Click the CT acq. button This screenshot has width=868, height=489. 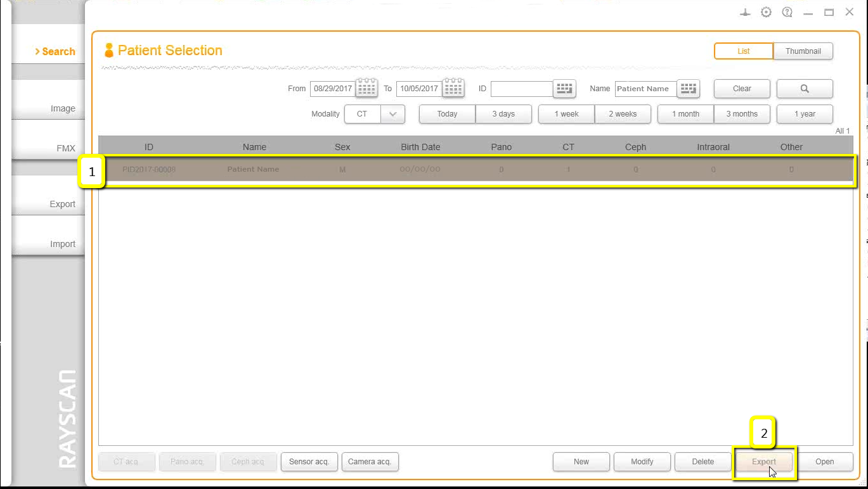click(126, 462)
